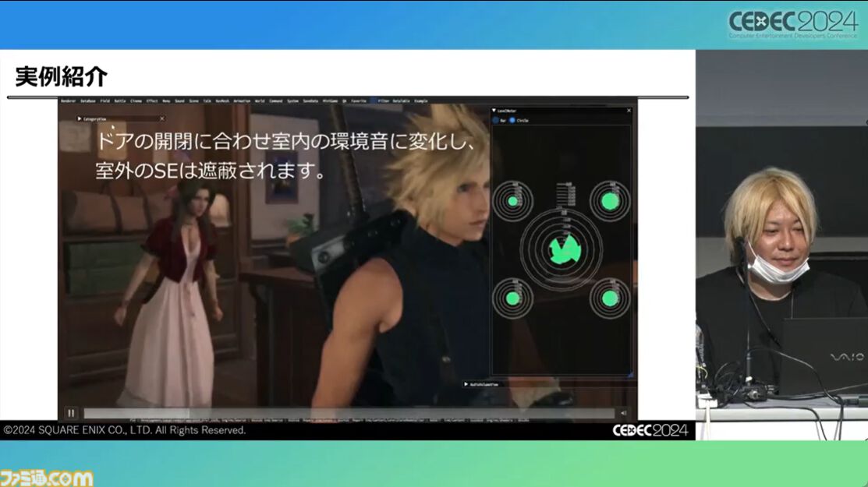Image resolution: width=868 pixels, height=487 pixels.
Task: Pause the video with the pause button
Action: 71,413
